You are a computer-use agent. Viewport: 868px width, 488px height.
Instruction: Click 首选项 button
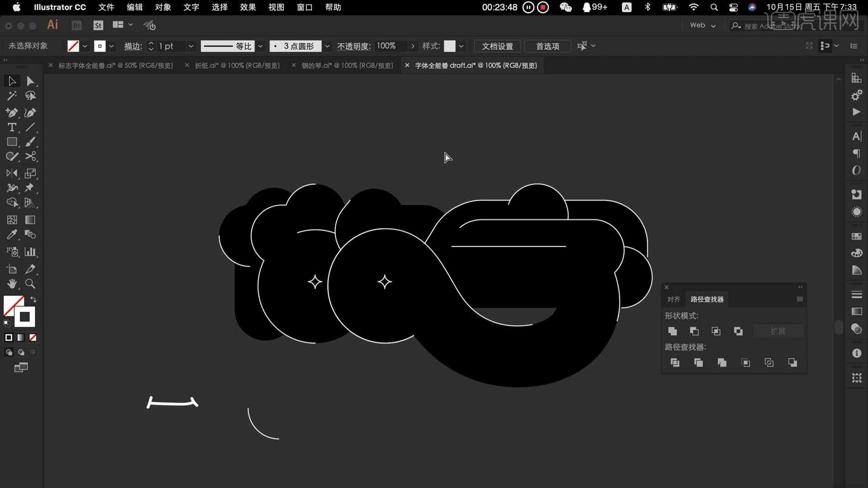548,46
